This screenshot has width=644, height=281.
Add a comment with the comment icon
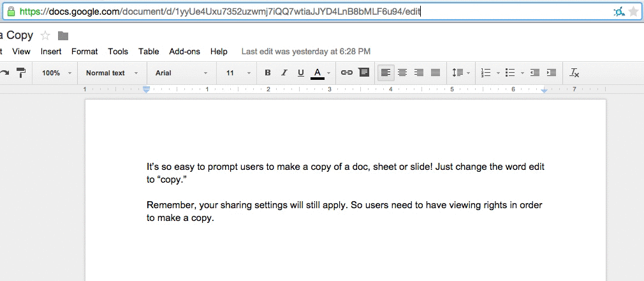pyautogui.click(x=363, y=73)
